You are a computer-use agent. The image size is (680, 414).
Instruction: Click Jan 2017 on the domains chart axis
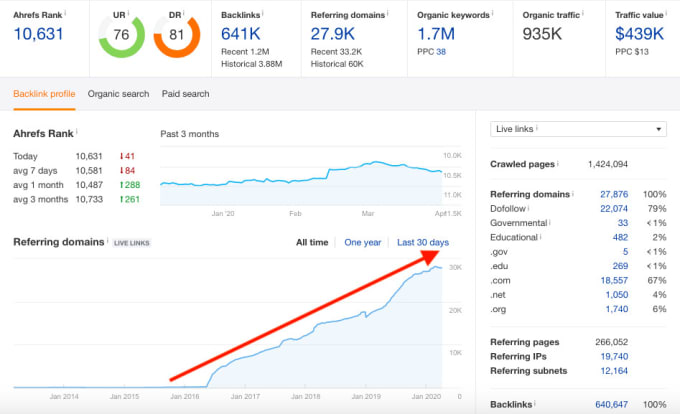[245, 396]
